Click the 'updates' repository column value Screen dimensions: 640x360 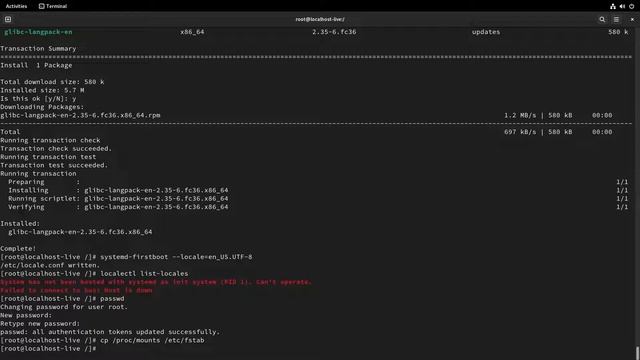486,32
